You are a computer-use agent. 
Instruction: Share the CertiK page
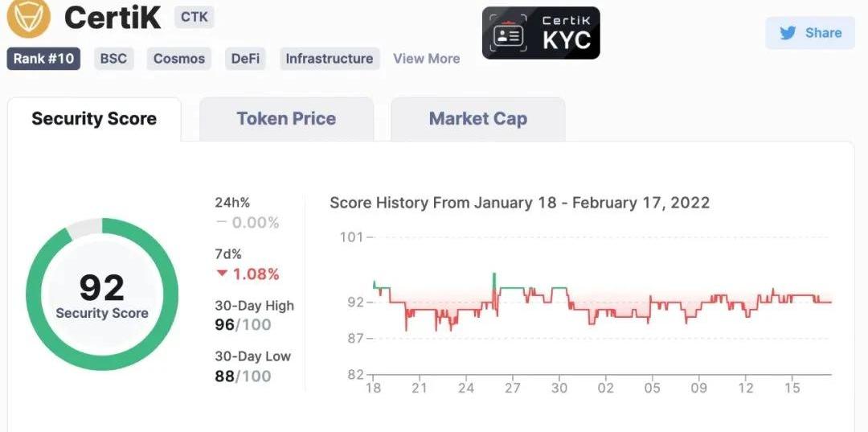point(810,33)
